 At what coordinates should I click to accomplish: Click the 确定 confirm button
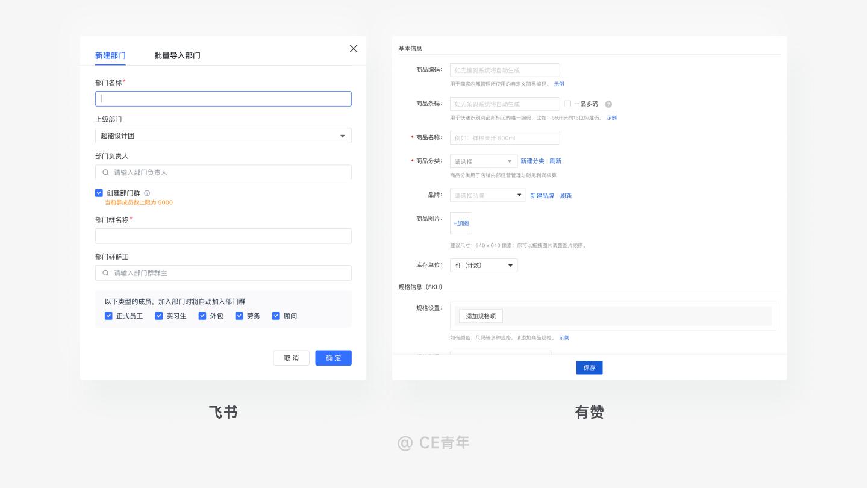(x=333, y=358)
